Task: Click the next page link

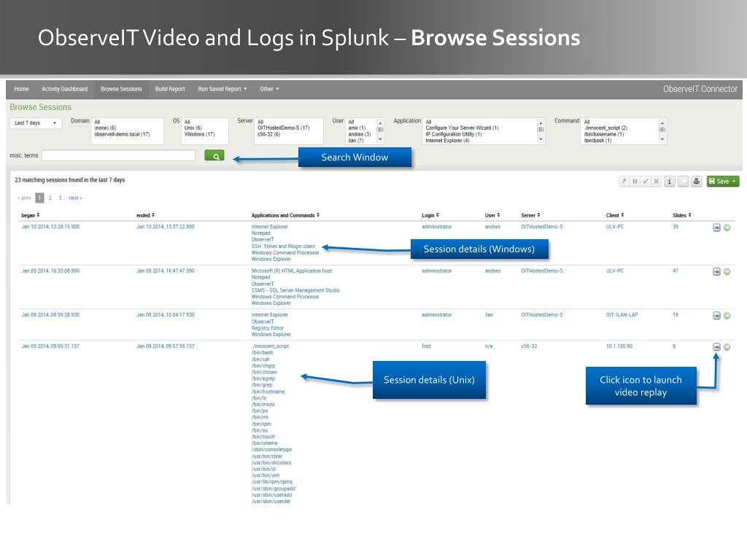Action: click(x=75, y=198)
